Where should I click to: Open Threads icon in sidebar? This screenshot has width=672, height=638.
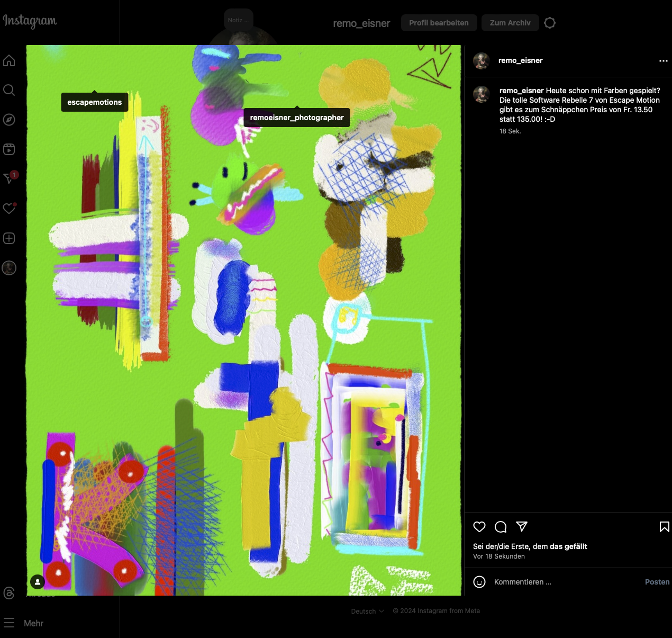9,593
